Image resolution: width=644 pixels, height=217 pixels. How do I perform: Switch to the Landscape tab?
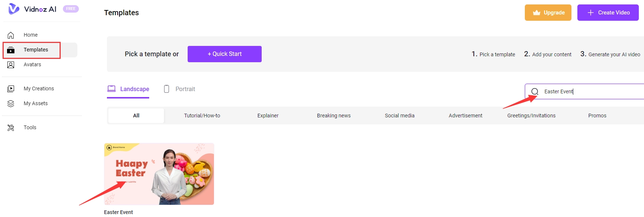pyautogui.click(x=128, y=89)
